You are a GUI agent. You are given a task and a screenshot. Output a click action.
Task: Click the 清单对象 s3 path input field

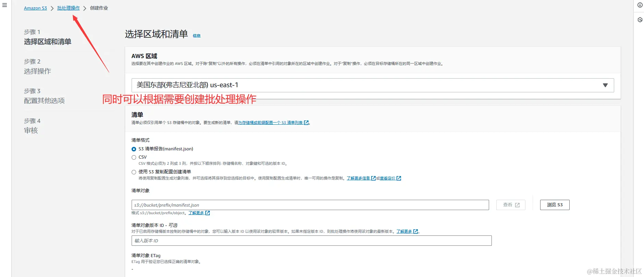[x=310, y=205]
